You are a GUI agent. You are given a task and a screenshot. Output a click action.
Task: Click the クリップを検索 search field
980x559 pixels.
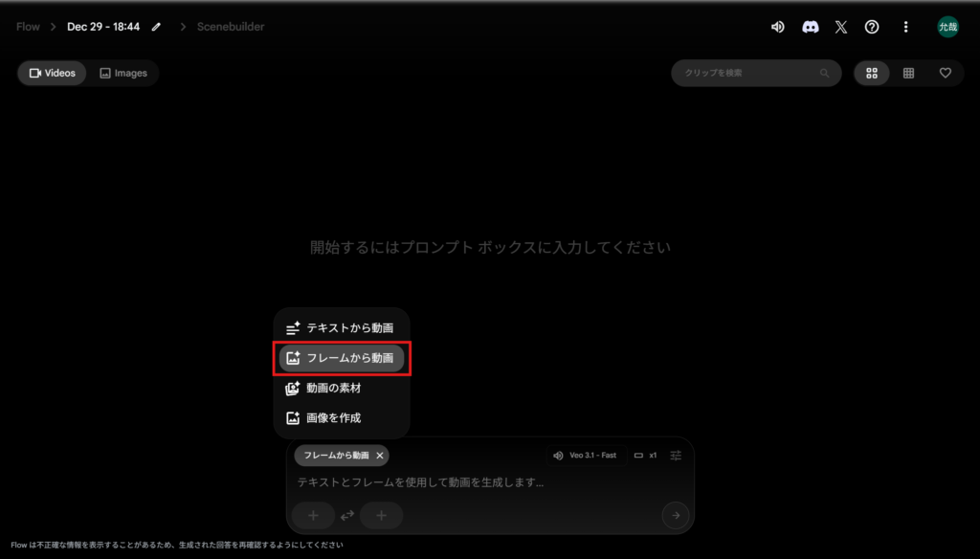pos(746,73)
